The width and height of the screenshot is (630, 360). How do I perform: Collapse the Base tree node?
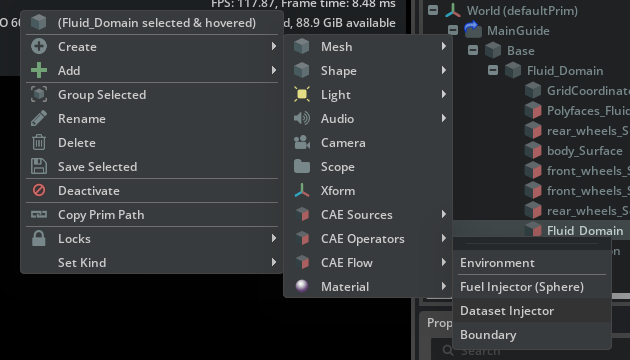[x=473, y=50]
